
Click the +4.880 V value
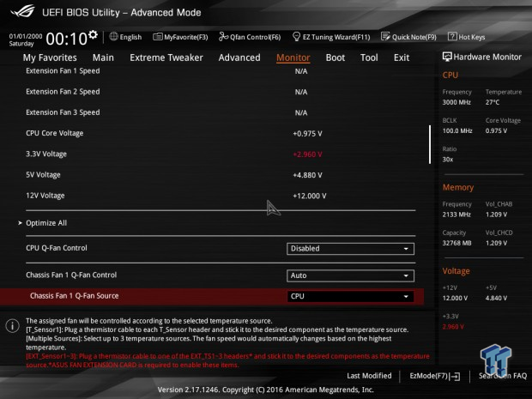[x=307, y=175]
